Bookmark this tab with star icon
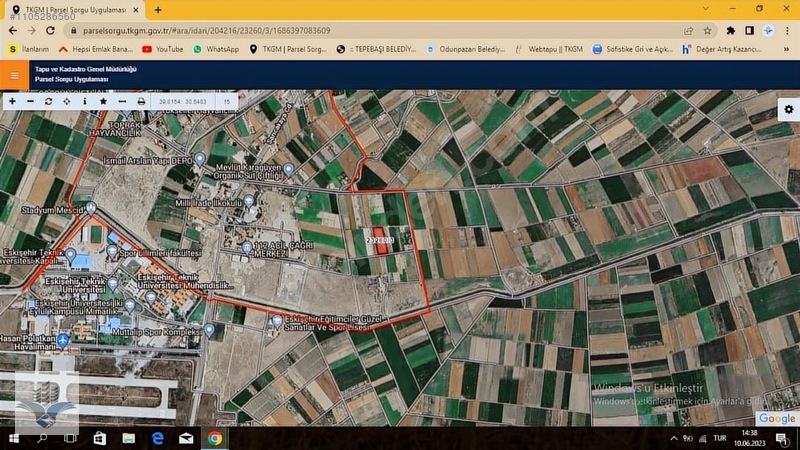The width and height of the screenshot is (800, 450). tap(707, 31)
